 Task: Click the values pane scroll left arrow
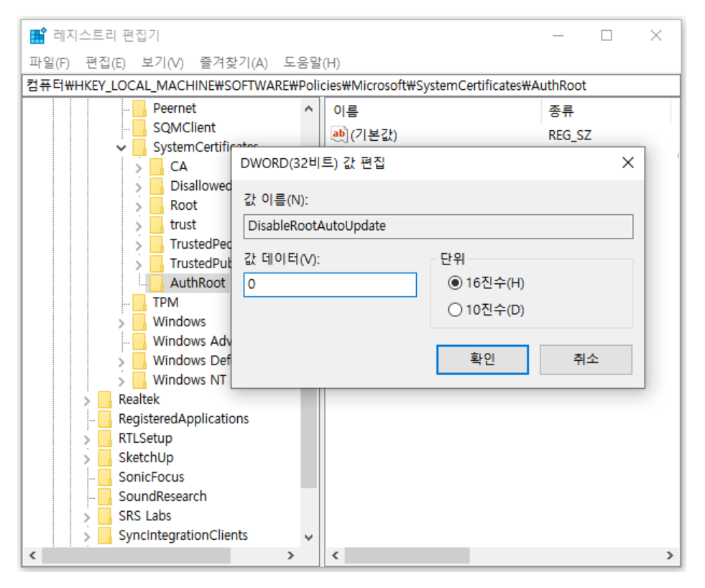coord(335,555)
